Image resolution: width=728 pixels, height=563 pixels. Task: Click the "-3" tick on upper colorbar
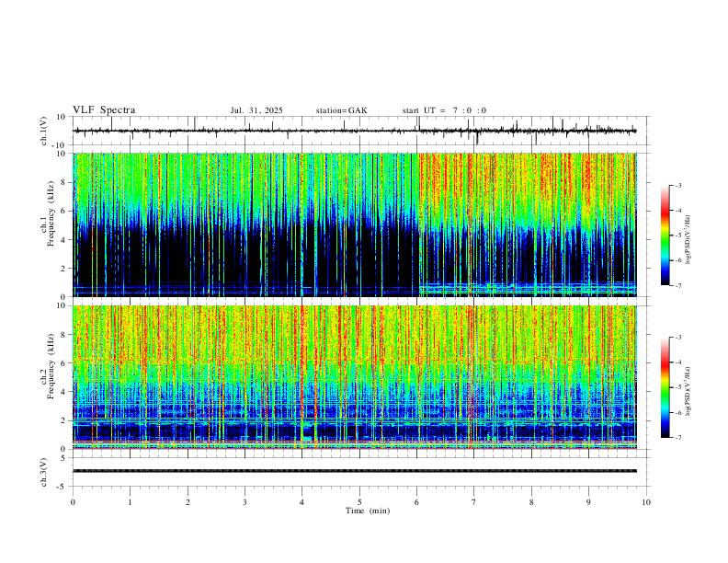tap(678, 185)
